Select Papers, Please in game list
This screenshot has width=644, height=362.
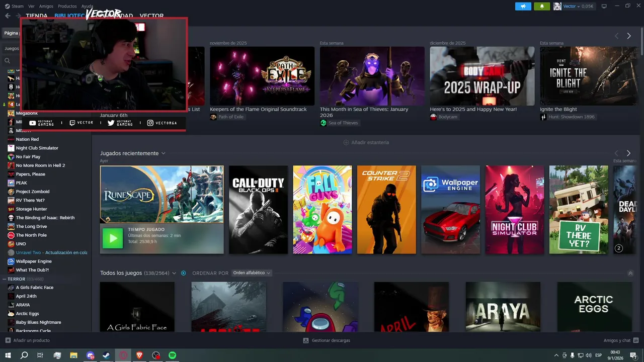point(30,174)
